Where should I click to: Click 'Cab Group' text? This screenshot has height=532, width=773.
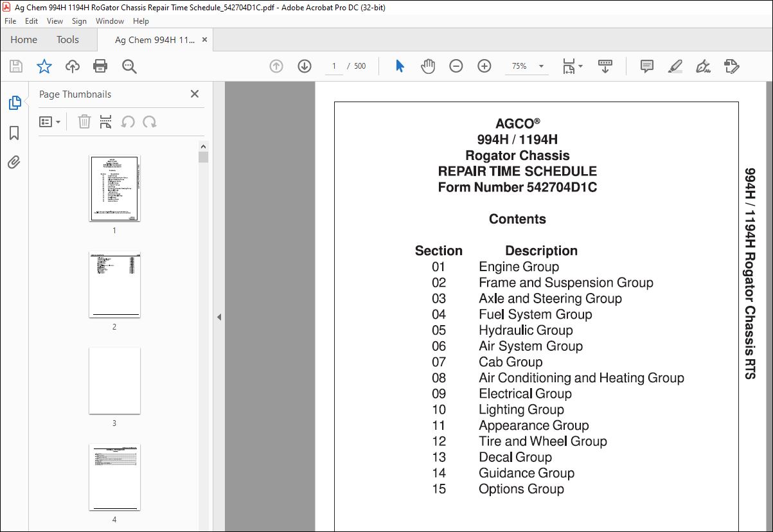(x=511, y=362)
